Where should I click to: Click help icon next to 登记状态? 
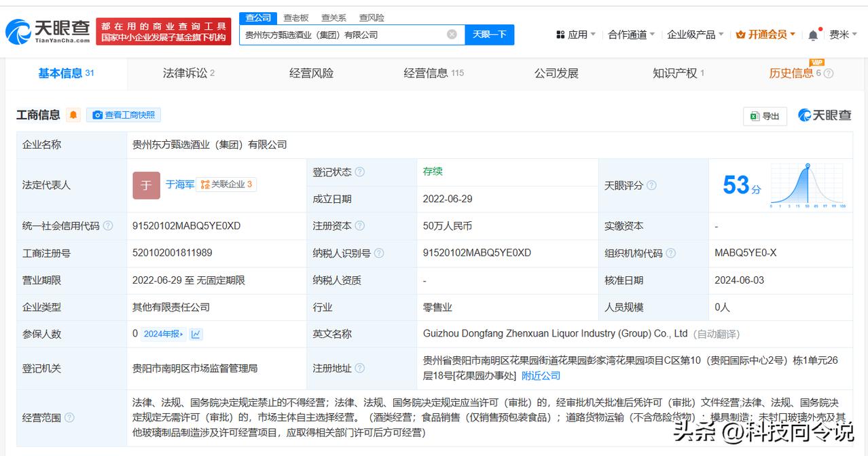point(360,172)
